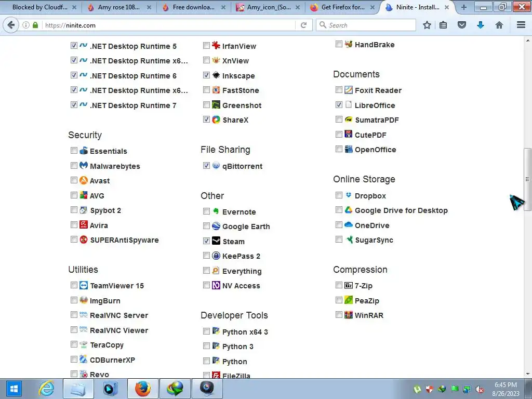Click the WinRAR icon
This screenshot has height=399, width=532.
click(349, 315)
